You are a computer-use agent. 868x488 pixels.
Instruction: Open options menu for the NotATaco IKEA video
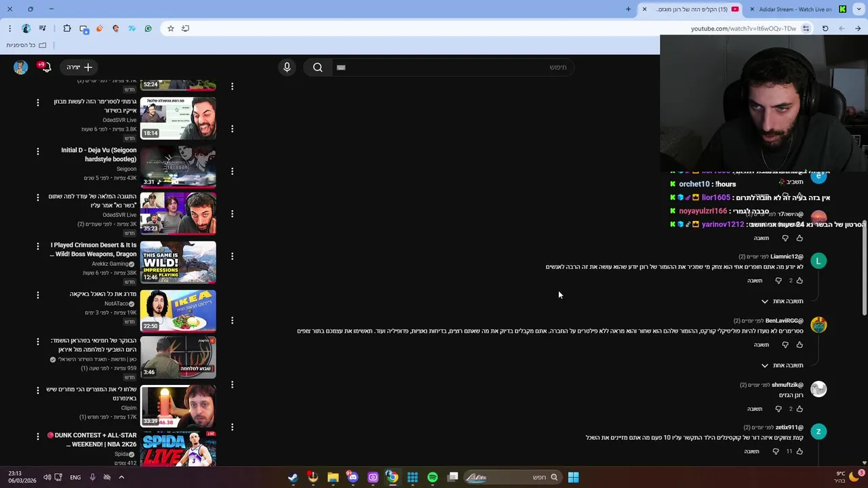click(38, 295)
